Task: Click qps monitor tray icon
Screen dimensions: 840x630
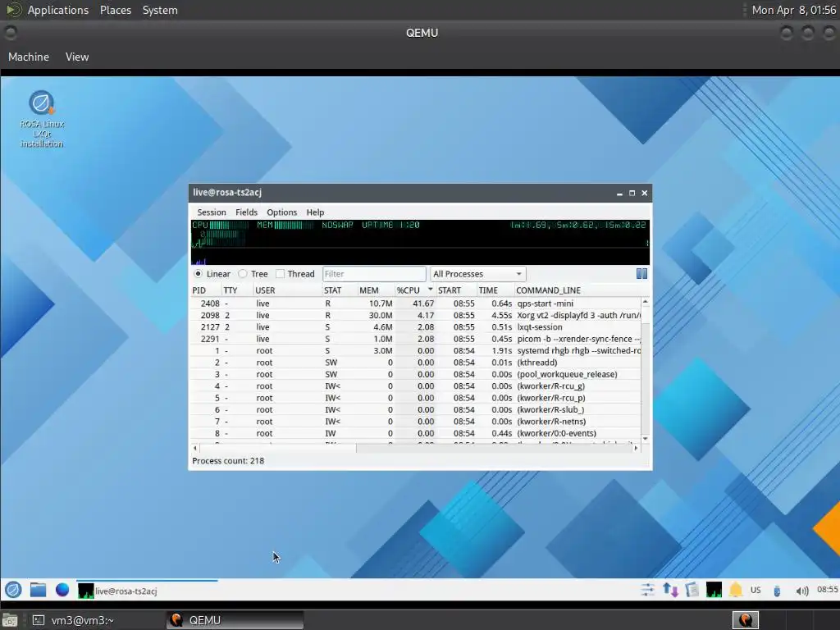Action: point(714,591)
